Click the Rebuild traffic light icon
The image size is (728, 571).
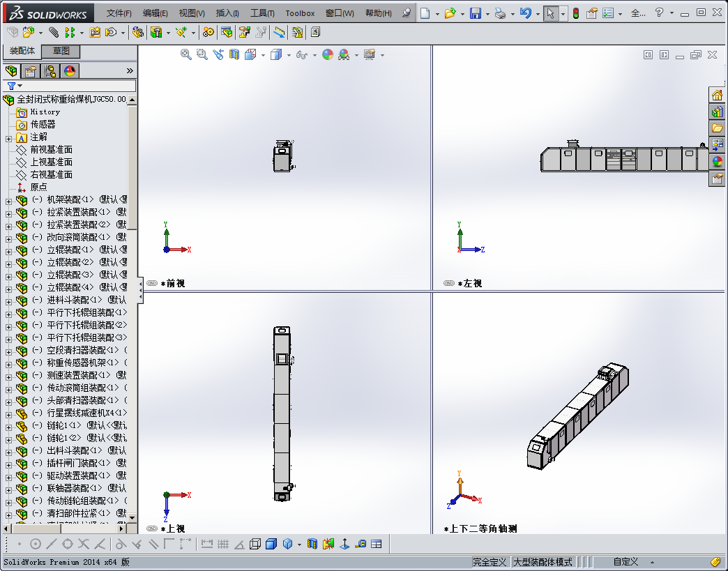(x=576, y=13)
